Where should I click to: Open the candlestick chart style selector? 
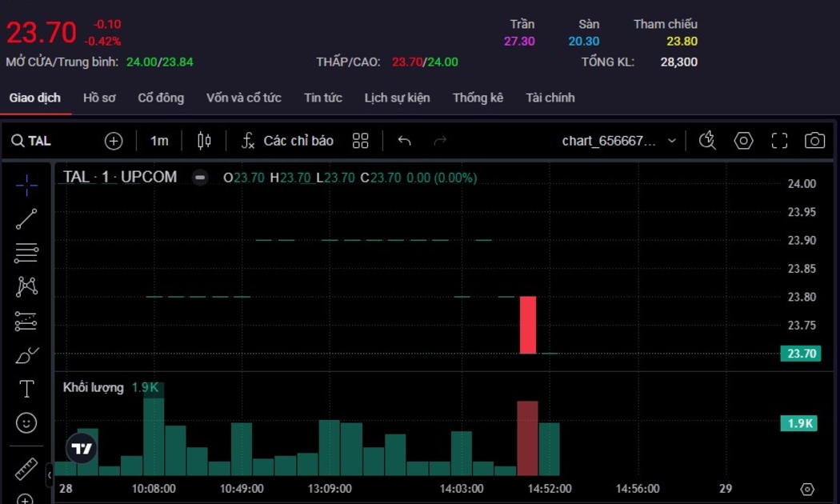204,141
